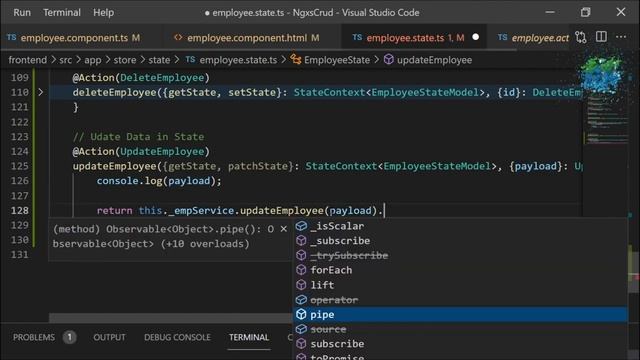This screenshot has height=360, width=640.
Task: Switch to the TERMINAL panel tab
Action: pos(249,338)
